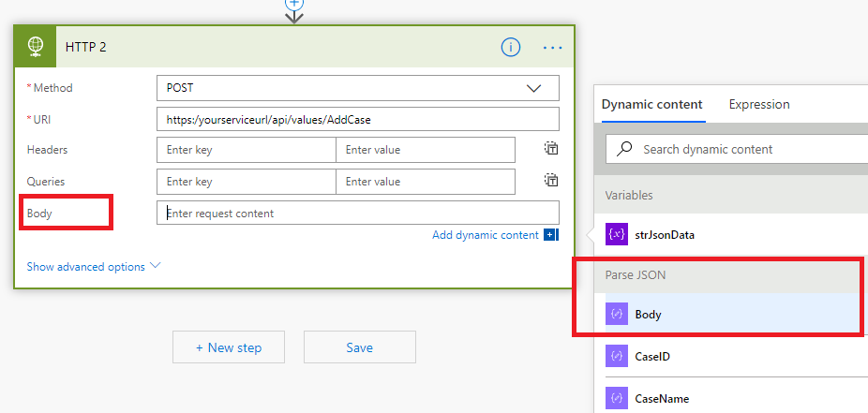
Task: Open the Method dropdown showing POST
Action: [x=358, y=88]
